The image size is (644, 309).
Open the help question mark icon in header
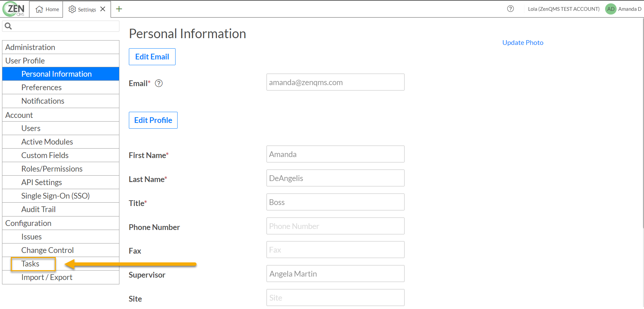coord(510,9)
